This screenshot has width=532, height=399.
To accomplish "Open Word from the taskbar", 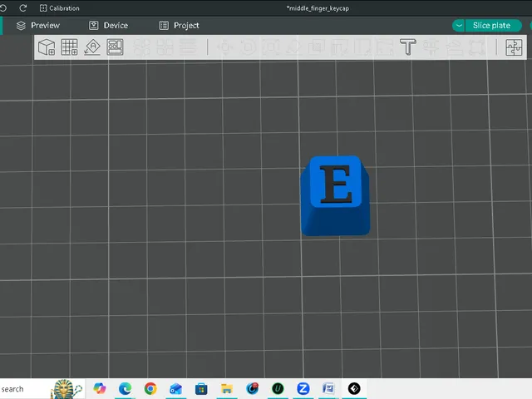I will click(x=328, y=388).
